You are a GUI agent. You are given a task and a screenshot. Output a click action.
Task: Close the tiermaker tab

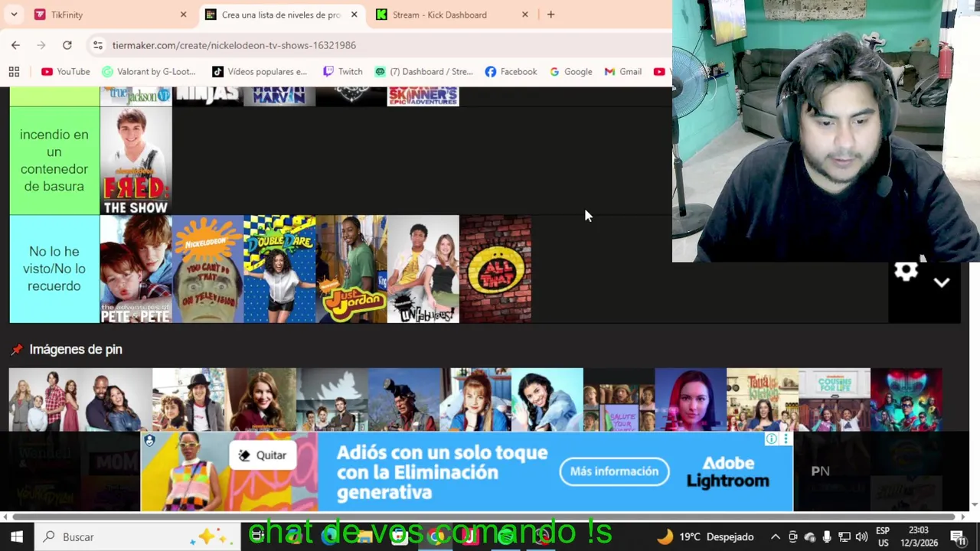click(354, 15)
